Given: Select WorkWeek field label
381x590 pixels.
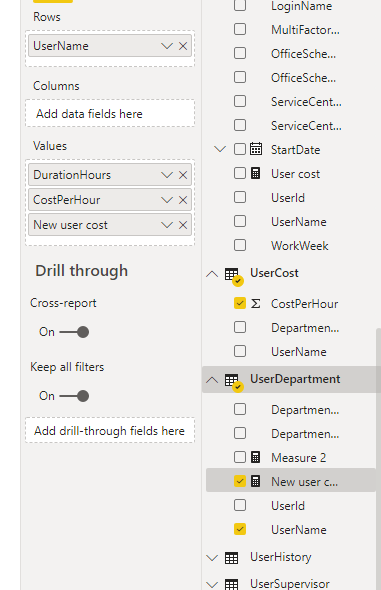Looking at the screenshot, I should point(300,246).
